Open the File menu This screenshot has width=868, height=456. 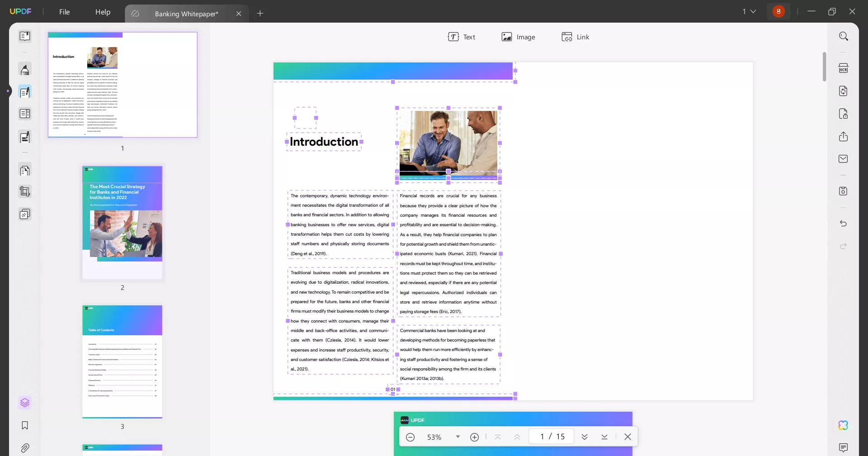(x=65, y=12)
